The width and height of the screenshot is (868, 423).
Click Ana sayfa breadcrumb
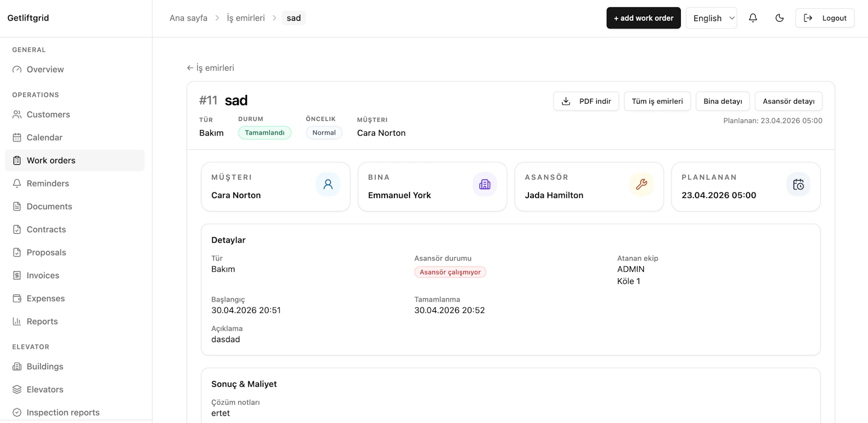(188, 18)
